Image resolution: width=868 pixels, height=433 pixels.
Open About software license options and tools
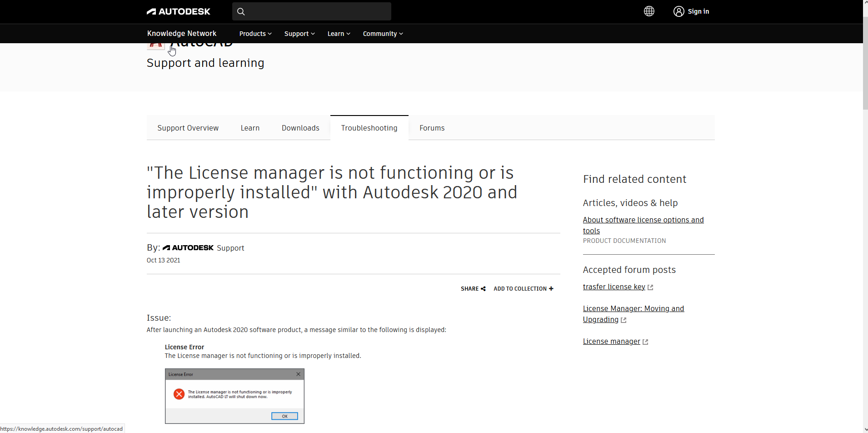click(644, 225)
